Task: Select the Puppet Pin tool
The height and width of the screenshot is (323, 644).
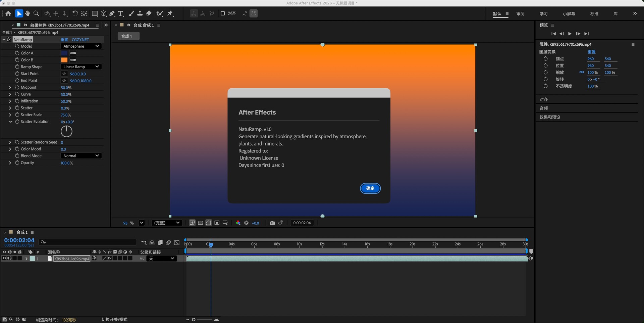Action: coord(170,13)
